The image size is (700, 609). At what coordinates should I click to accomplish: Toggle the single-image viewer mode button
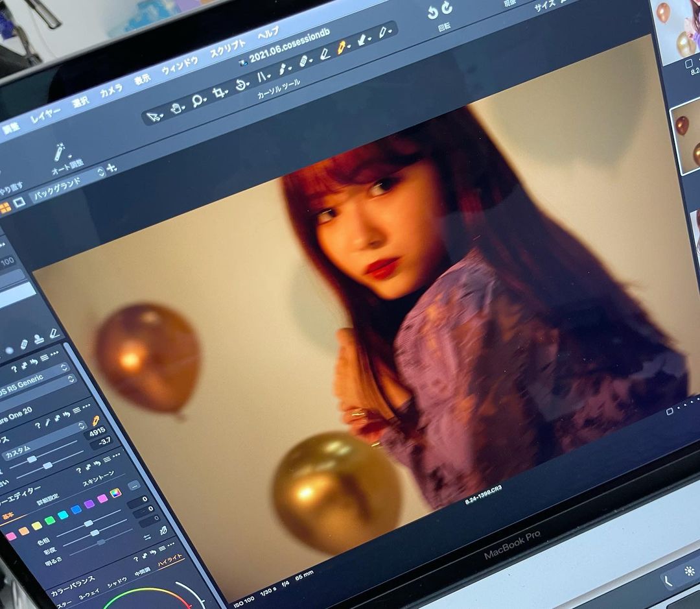tap(20, 202)
